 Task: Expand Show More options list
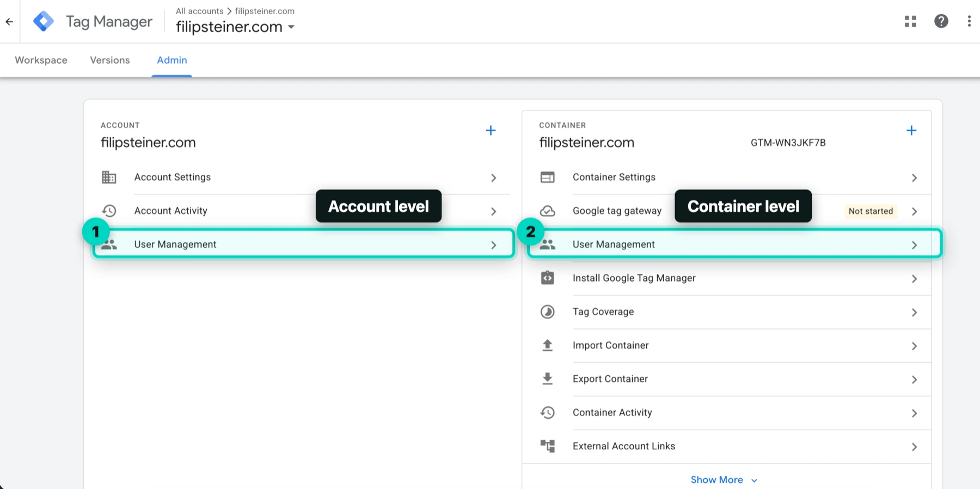[724, 480]
